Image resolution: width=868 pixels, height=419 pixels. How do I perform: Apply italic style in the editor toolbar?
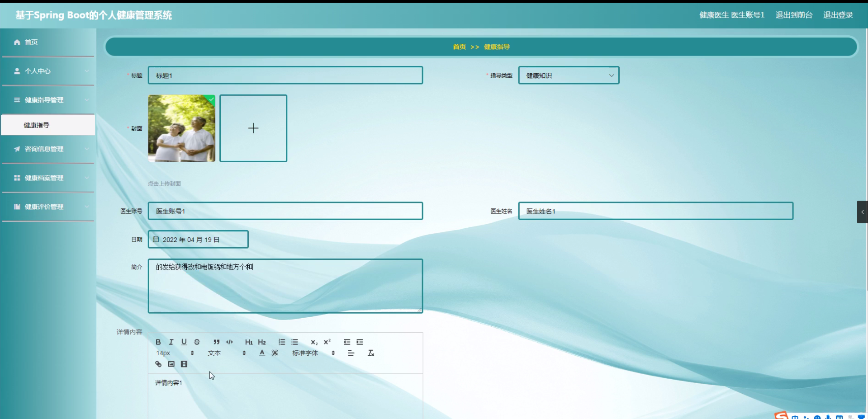171,342
